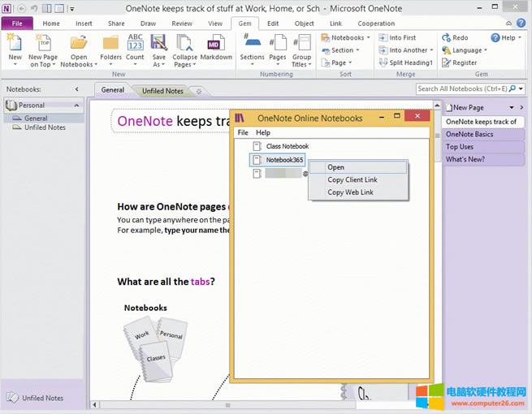Select Class Notebook in the dialog list
The width and height of the screenshot is (532, 414).
(x=287, y=146)
